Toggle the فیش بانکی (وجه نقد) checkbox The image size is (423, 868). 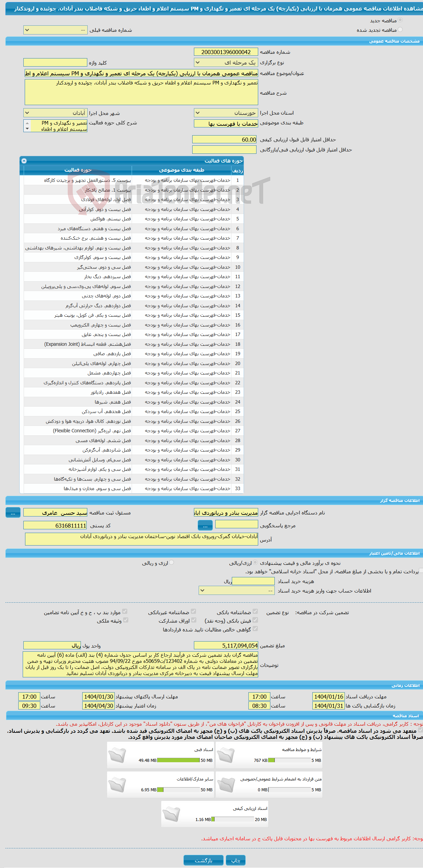tap(255, 620)
